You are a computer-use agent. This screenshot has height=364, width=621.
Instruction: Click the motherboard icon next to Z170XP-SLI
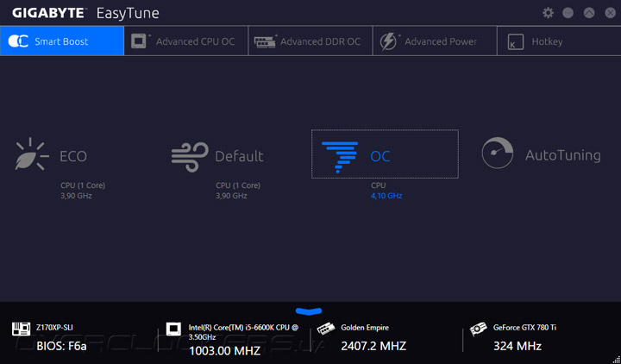21,329
